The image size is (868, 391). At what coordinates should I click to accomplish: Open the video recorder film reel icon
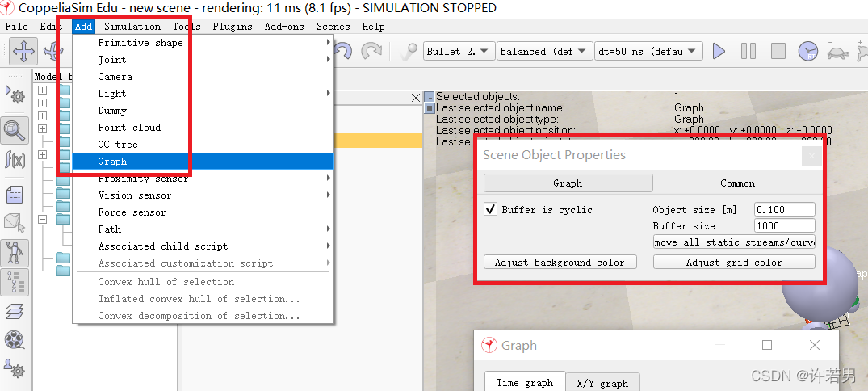[x=15, y=339]
